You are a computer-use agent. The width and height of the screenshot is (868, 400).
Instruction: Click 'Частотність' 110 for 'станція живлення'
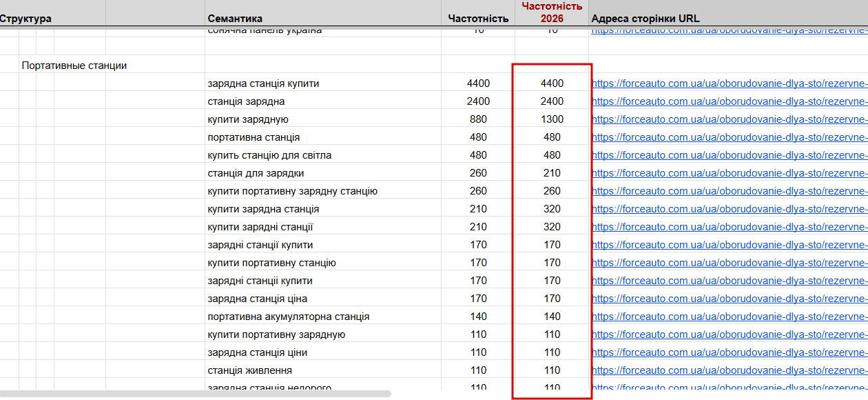click(x=478, y=370)
